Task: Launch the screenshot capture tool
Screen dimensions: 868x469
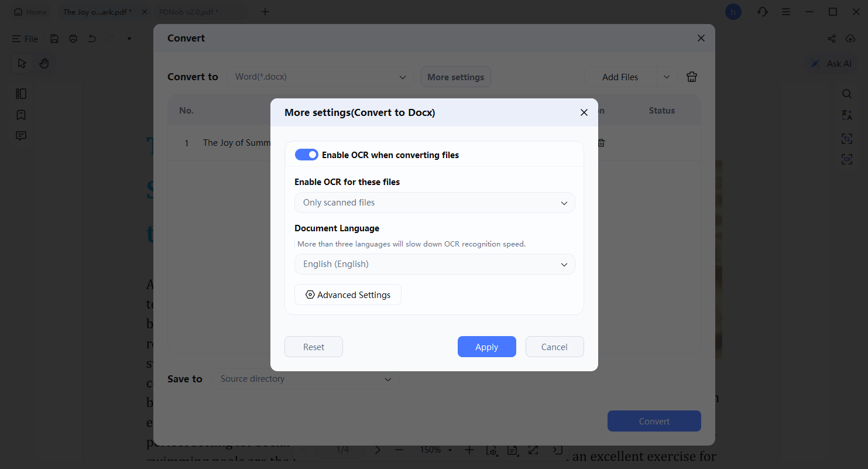Action: (847, 139)
